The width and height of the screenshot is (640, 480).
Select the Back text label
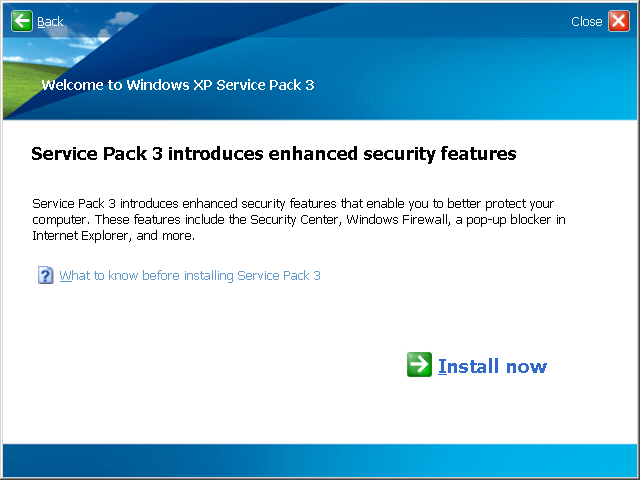(x=50, y=21)
